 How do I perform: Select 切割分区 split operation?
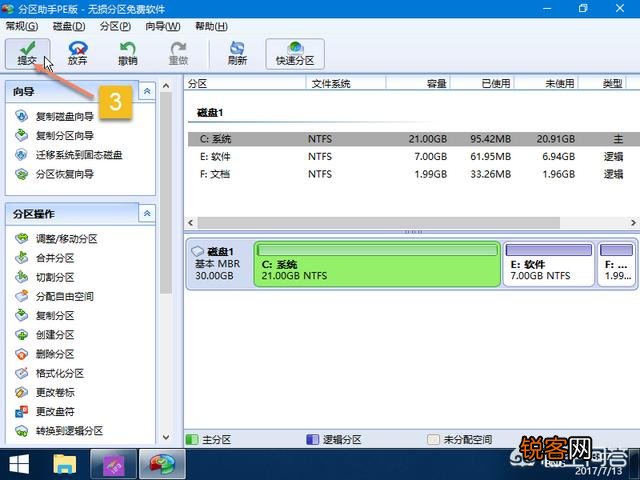click(x=45, y=277)
